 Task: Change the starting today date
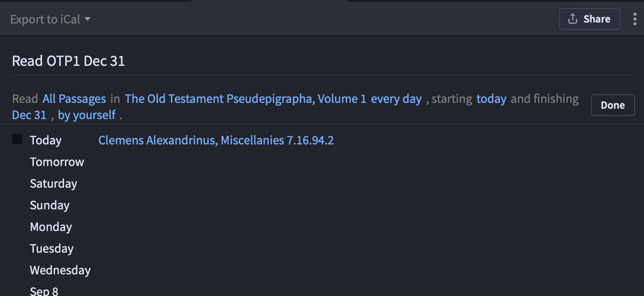click(491, 99)
